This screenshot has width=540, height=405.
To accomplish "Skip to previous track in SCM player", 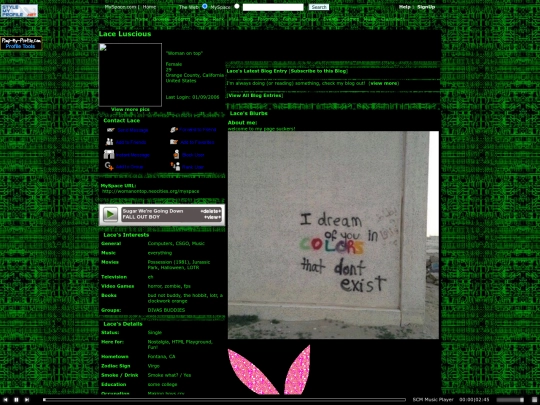I will 5,399.
